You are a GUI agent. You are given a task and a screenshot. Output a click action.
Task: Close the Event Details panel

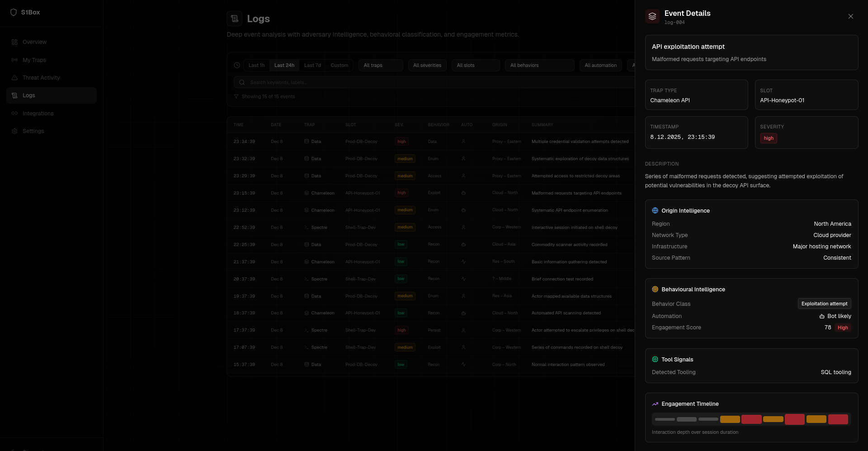pyautogui.click(x=850, y=16)
